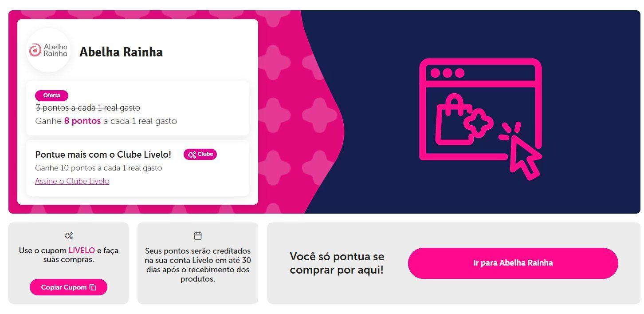
Task: Click the three dots in the browser window illustration
Action: point(447,73)
